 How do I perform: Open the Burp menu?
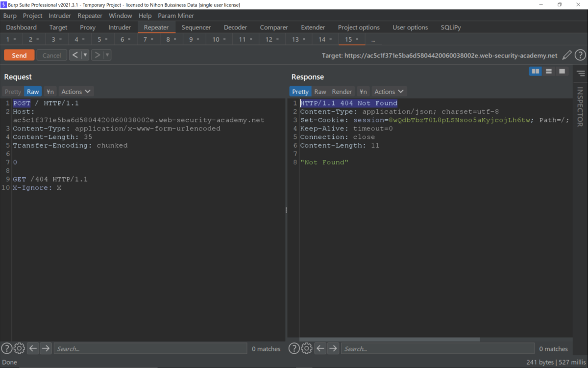(x=10, y=16)
